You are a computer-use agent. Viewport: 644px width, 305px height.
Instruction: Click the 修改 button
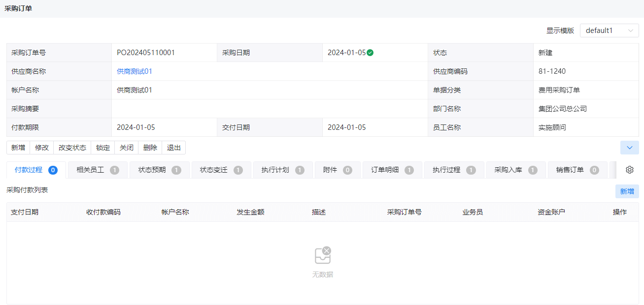click(x=42, y=148)
